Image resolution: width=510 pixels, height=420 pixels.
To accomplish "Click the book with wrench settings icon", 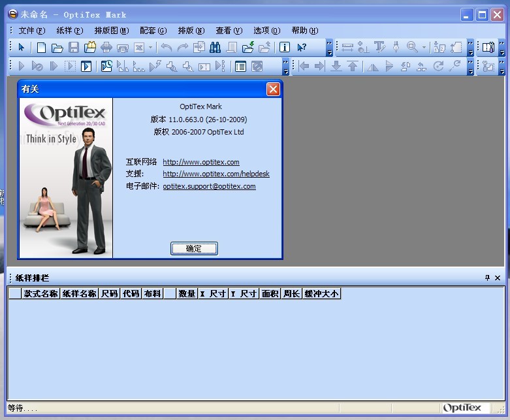I will point(488,48).
